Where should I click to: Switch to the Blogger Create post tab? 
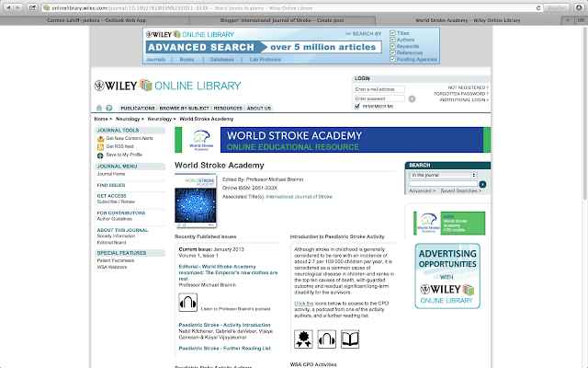282,20
